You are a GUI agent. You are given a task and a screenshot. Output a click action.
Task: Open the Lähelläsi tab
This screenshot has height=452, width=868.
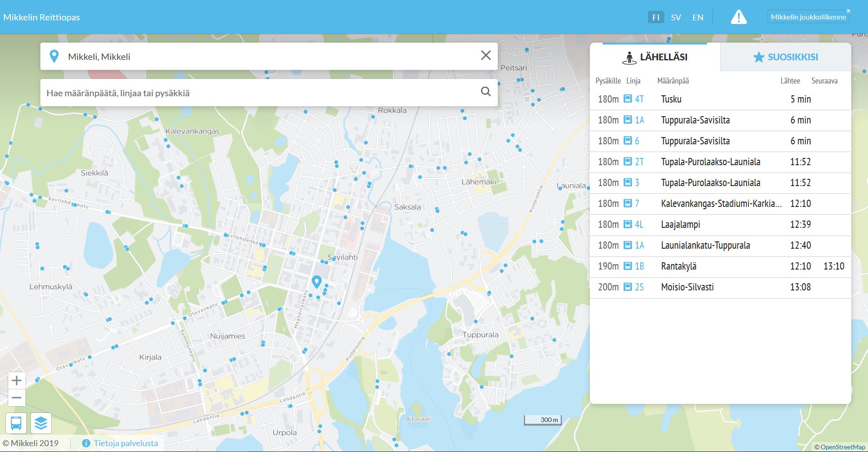coord(654,57)
